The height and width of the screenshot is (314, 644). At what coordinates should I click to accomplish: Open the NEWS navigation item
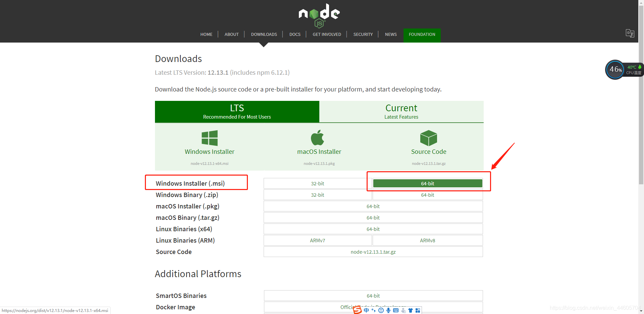[391, 34]
